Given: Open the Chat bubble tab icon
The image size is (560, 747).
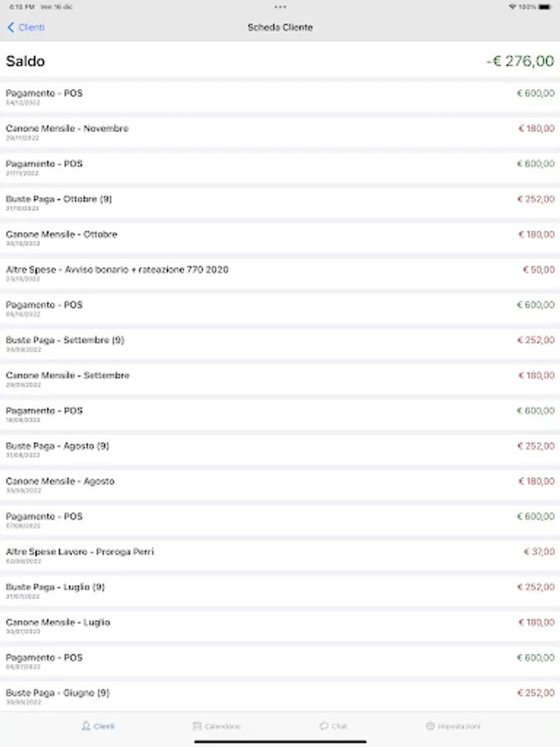Looking at the screenshot, I should coord(324,726).
